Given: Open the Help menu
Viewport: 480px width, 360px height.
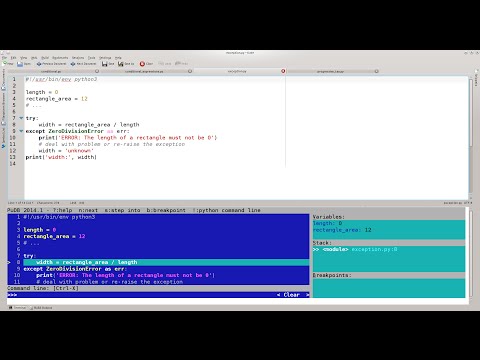Looking at the screenshot, I should pos(118,58).
